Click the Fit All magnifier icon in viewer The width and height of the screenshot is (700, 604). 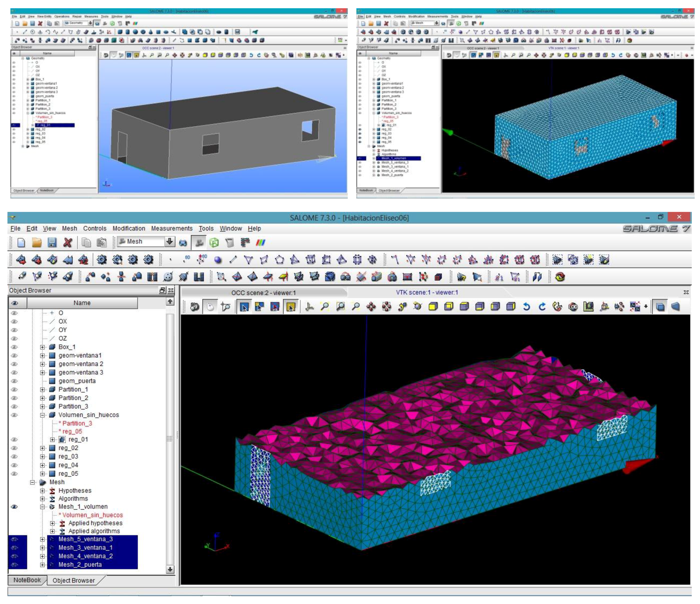click(325, 307)
